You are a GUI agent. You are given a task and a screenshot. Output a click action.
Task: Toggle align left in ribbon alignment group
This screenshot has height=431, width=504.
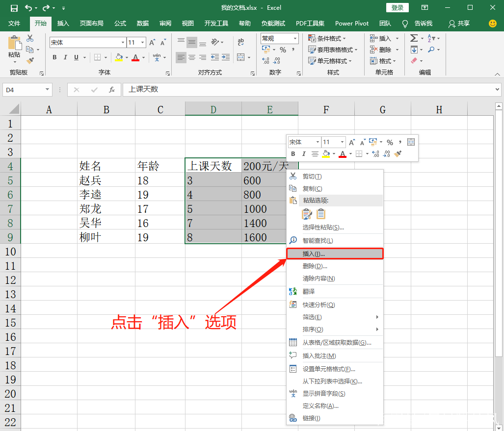(181, 57)
